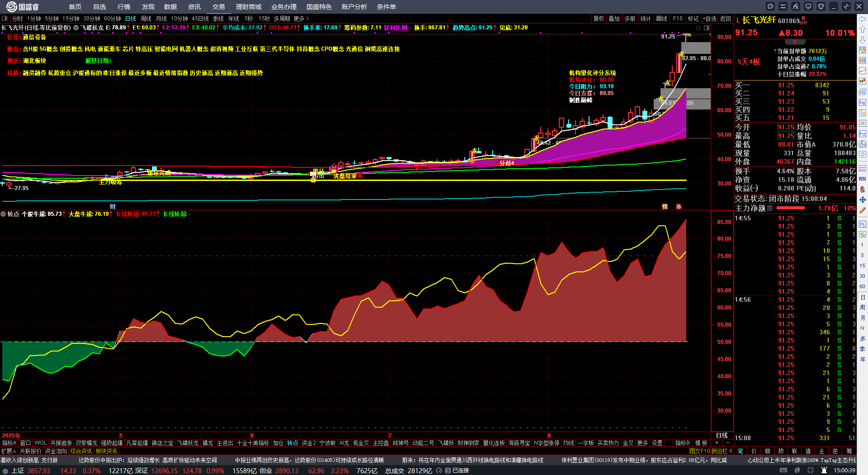The image size is (868, 475).
Task: Click the 筹 chip distribution tab
Action: coord(849,451)
